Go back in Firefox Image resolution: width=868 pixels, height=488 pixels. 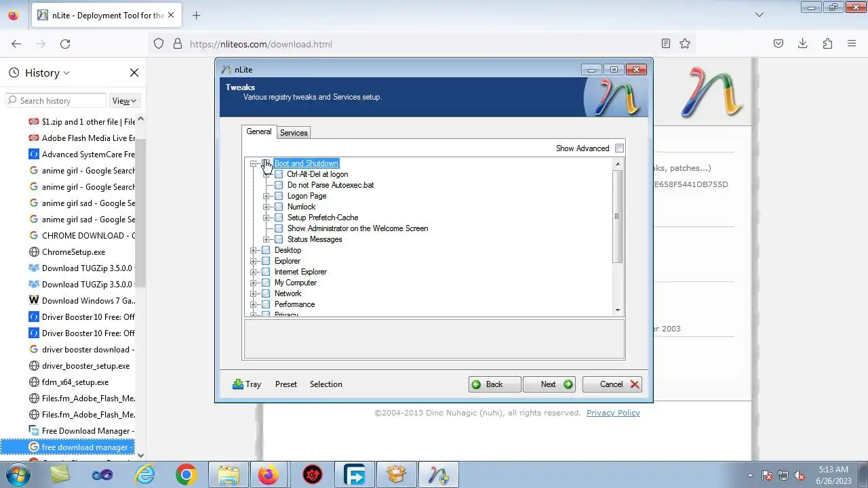click(16, 43)
